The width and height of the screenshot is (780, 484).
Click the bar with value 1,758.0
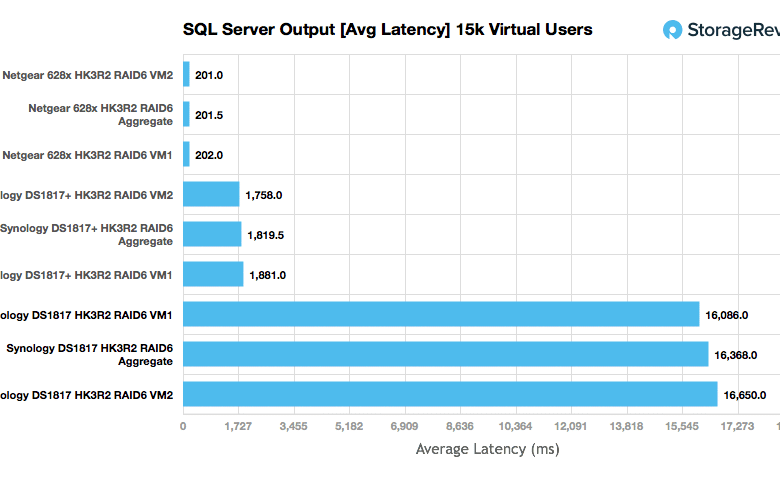point(211,194)
